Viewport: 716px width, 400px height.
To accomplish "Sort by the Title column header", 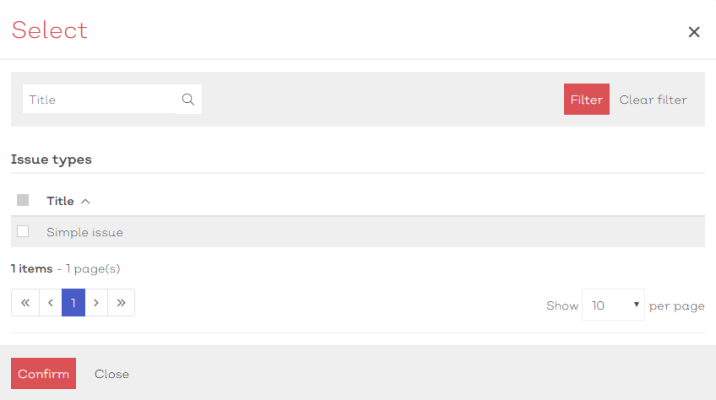I will coord(60,201).
